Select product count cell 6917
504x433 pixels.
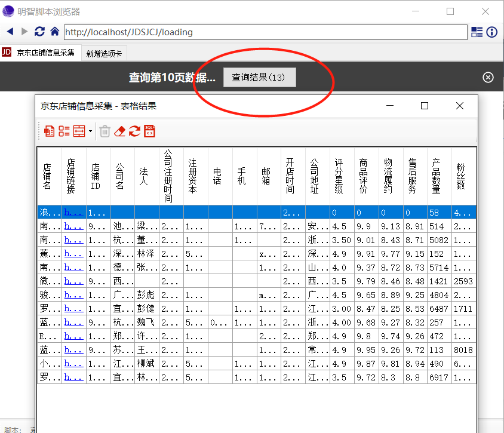pyautogui.click(x=440, y=377)
